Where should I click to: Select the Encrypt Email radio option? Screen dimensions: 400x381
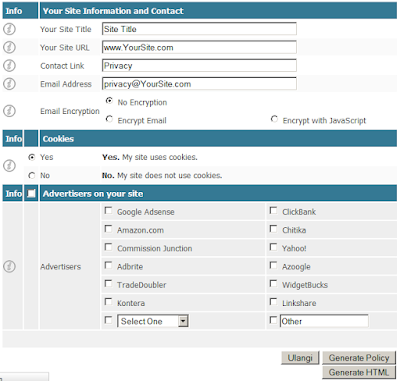[109, 119]
